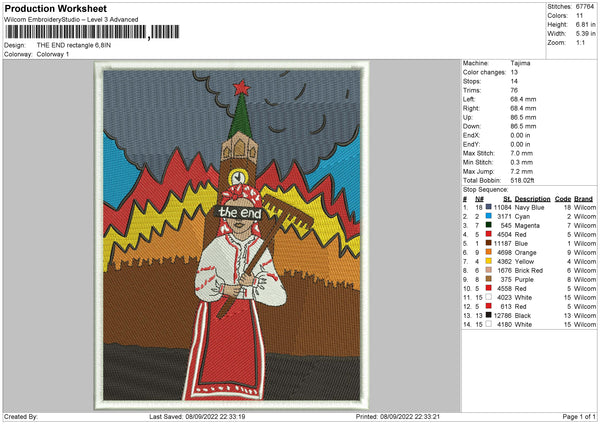Screen dimensions: 600x424
Task: Select the Orange 4698 thread swatch
Action: 487,252
